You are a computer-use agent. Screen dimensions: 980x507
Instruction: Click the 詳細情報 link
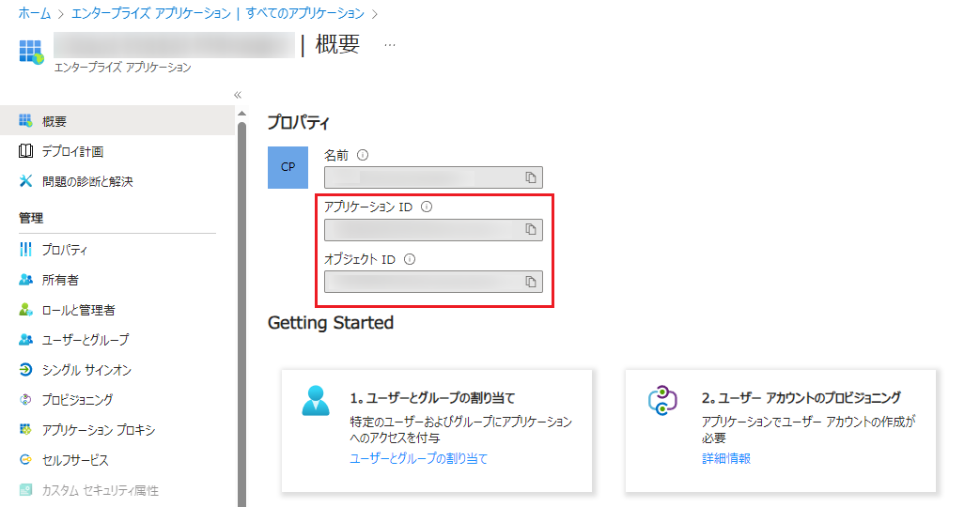coord(726,458)
